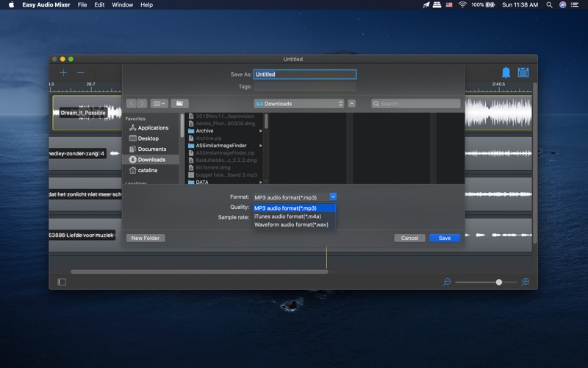Click the Save button

(x=445, y=238)
